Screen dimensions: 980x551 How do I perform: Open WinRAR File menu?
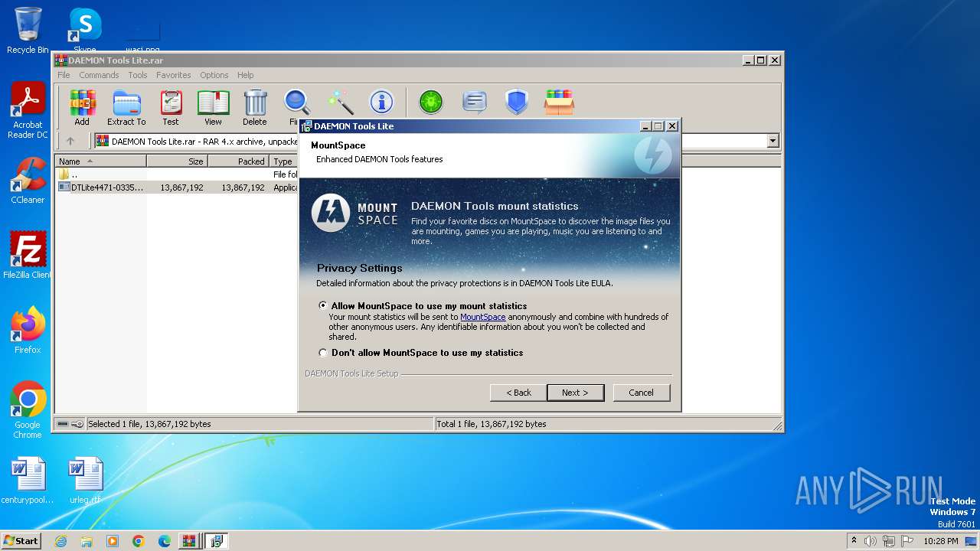click(x=64, y=75)
